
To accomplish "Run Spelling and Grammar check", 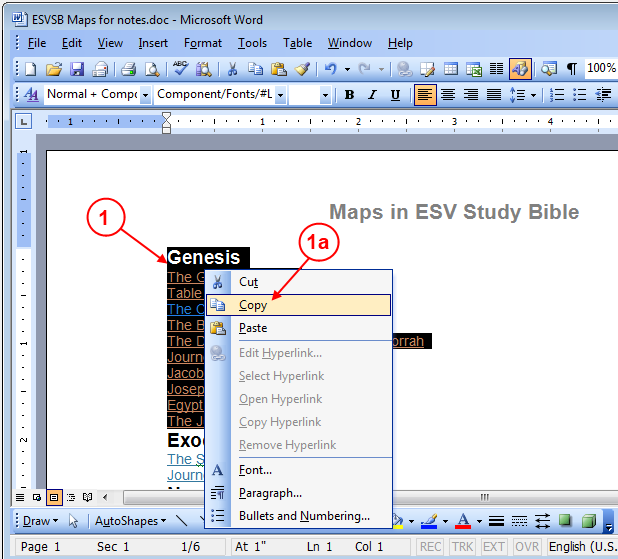I will coord(181,68).
